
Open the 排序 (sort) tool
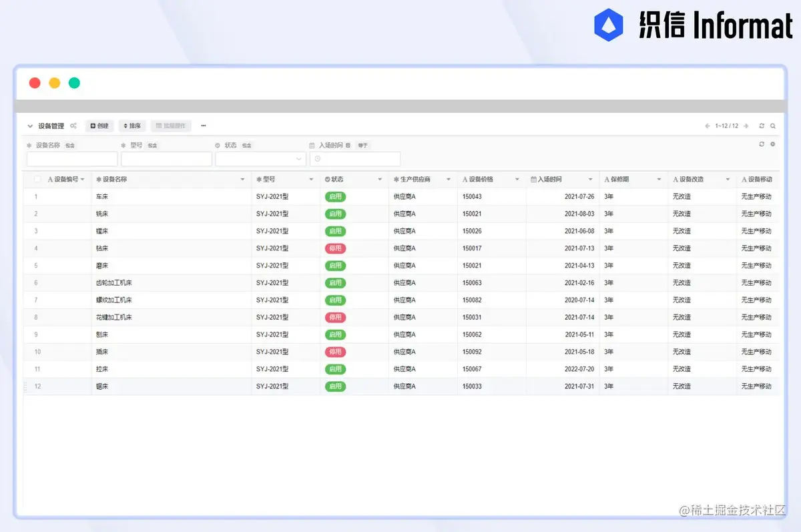coord(131,126)
